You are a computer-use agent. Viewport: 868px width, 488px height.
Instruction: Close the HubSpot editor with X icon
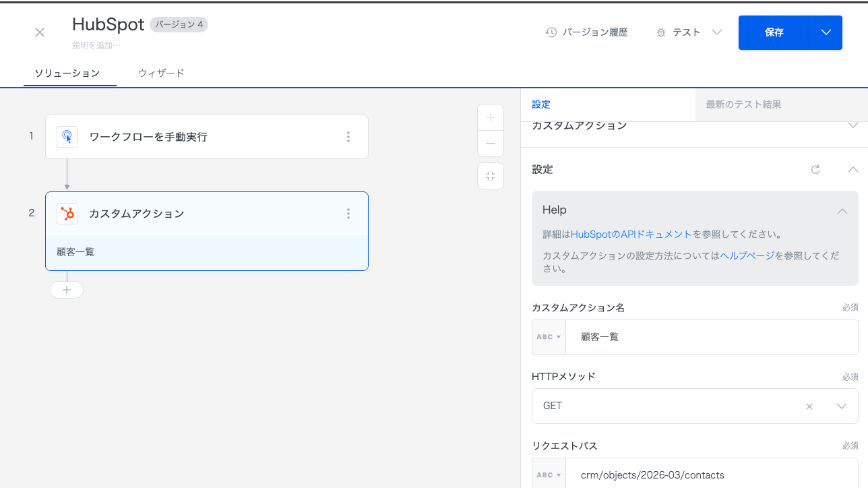point(40,32)
